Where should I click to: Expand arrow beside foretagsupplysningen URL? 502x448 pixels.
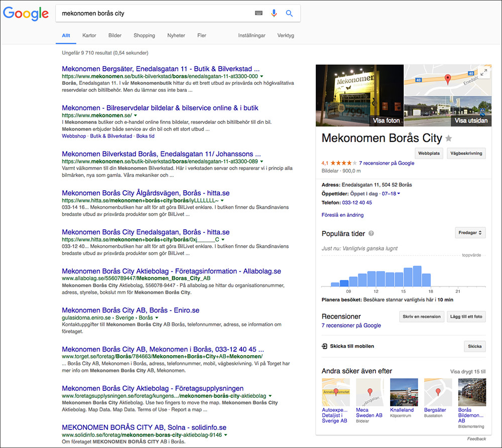(270, 396)
